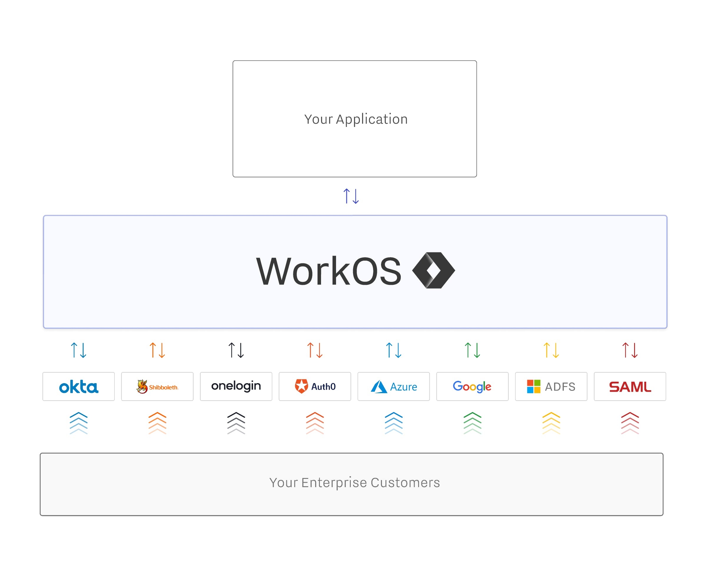Click the Your Application box

click(x=355, y=119)
